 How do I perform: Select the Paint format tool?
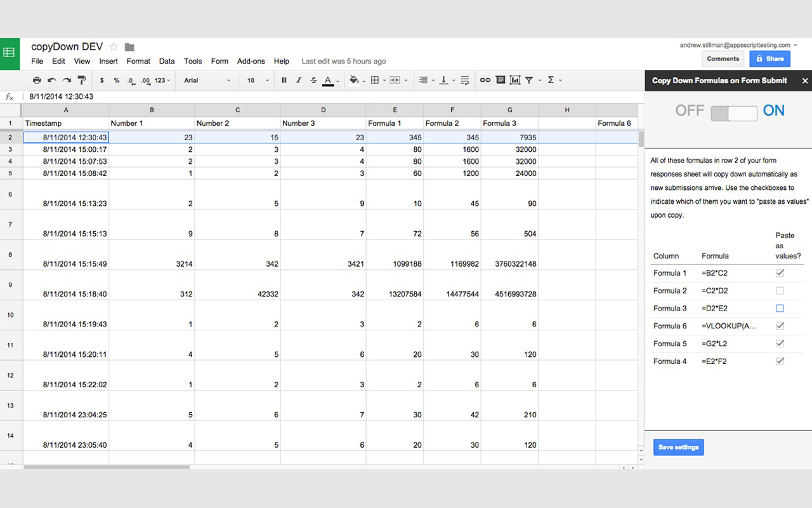[82, 80]
